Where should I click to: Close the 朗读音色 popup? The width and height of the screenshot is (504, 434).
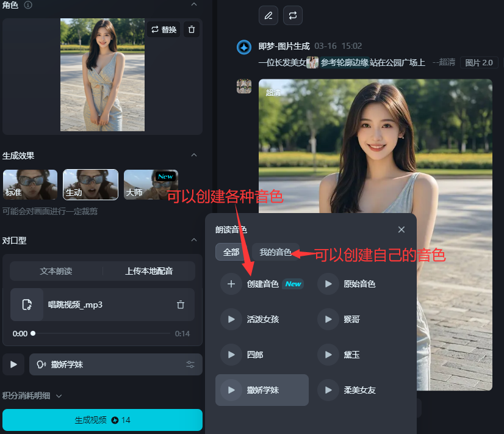click(x=401, y=230)
